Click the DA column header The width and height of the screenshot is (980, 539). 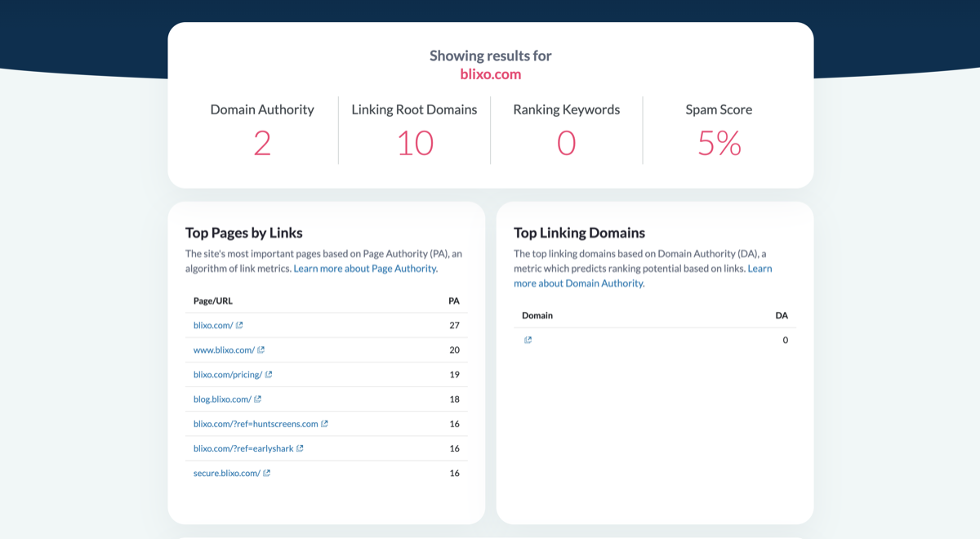point(782,315)
